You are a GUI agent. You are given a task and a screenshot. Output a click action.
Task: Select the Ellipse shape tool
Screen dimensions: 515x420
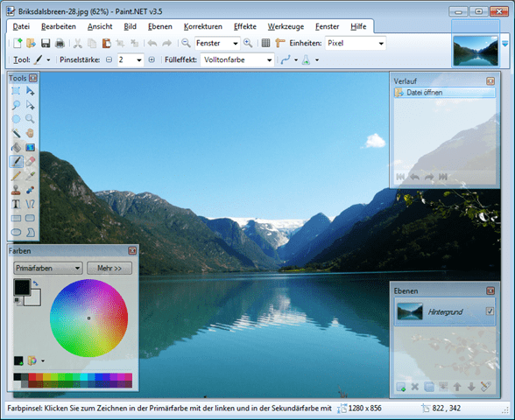point(16,233)
